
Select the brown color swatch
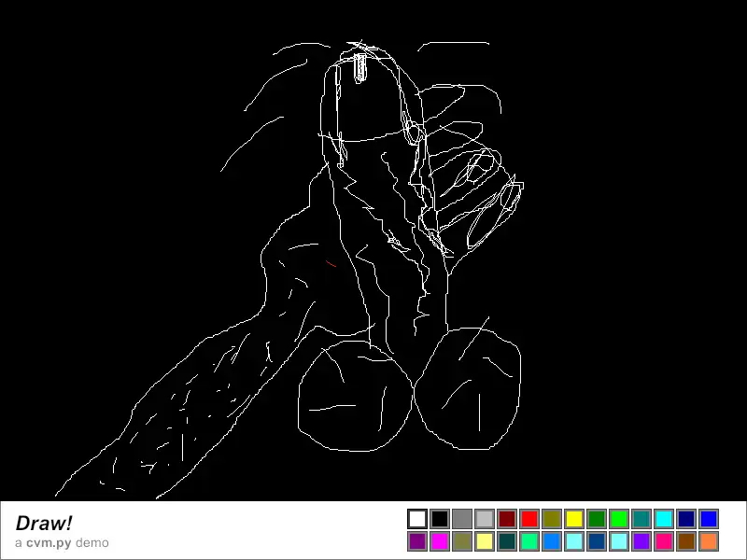(x=686, y=541)
